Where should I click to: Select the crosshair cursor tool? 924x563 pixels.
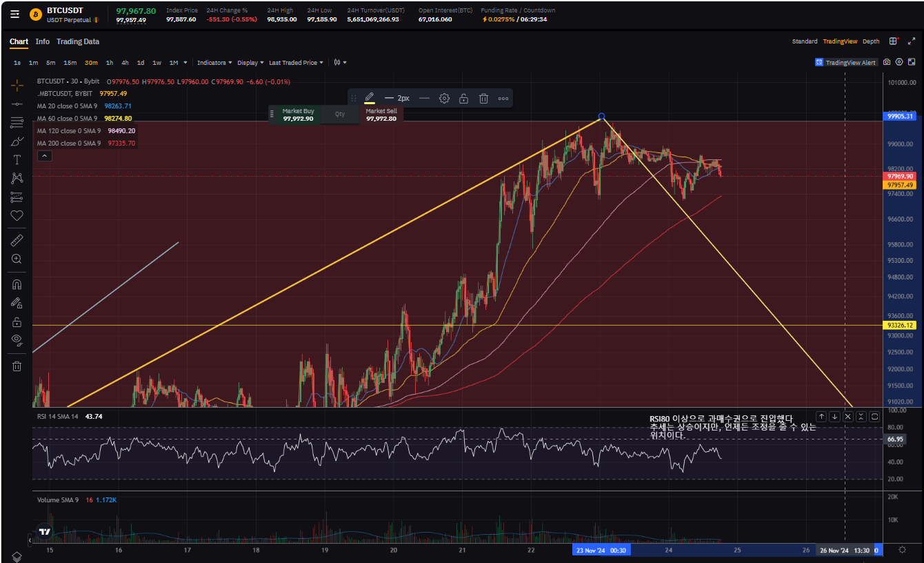pyautogui.click(x=17, y=86)
